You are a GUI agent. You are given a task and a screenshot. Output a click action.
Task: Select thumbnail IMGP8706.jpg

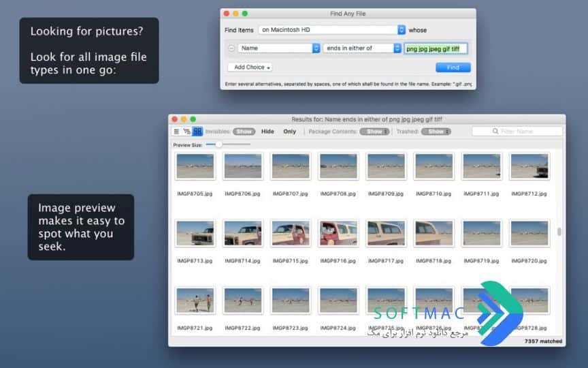(243, 166)
